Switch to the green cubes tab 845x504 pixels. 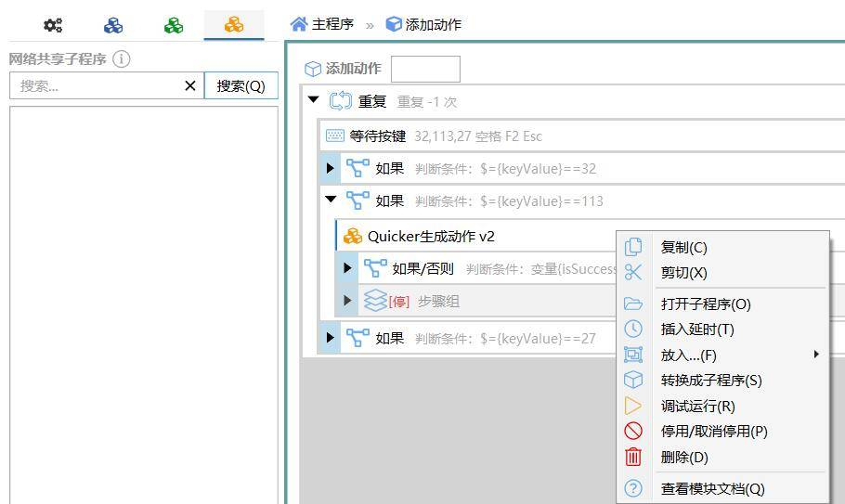[174, 25]
